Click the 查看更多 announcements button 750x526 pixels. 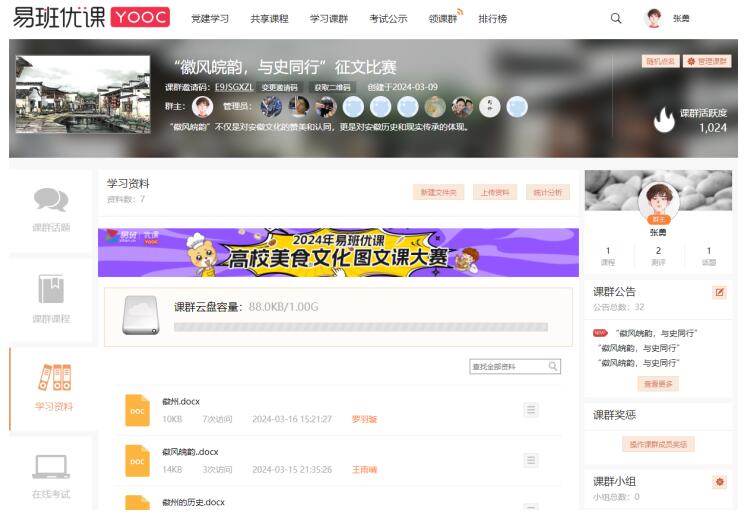tap(658, 383)
